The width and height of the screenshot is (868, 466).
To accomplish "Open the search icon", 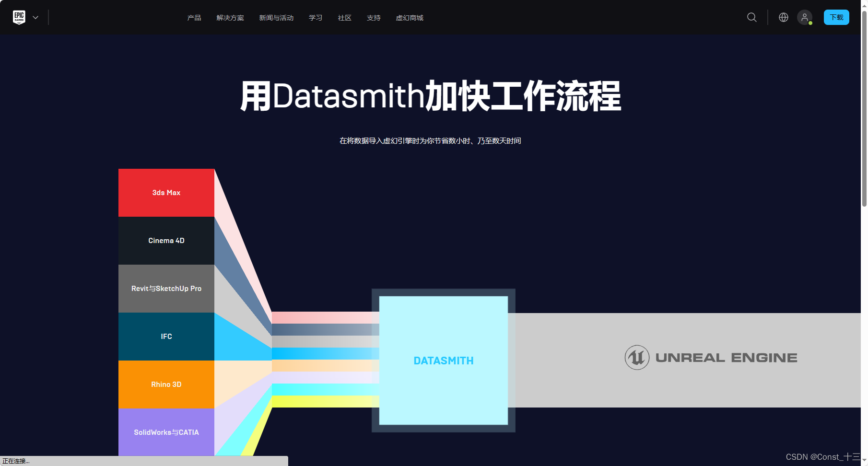I will [751, 17].
